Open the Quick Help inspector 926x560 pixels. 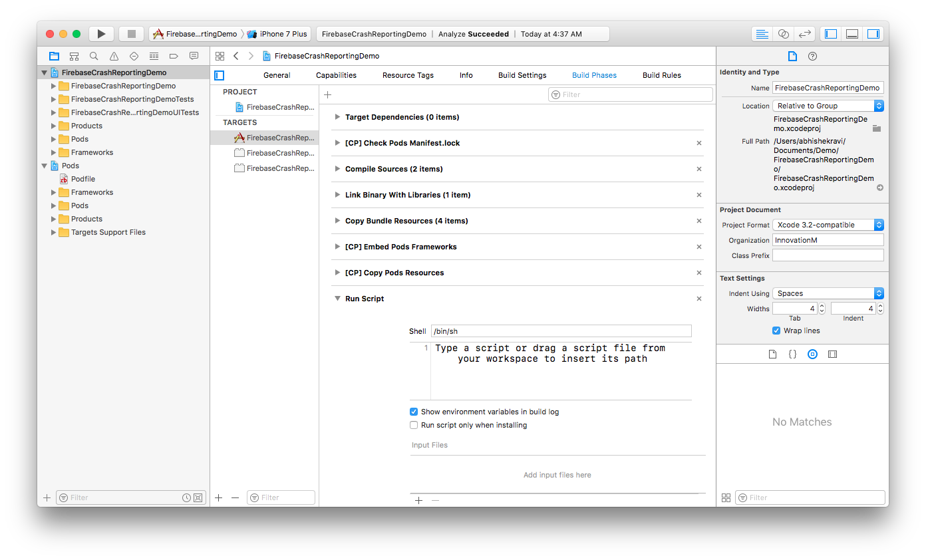tap(812, 57)
